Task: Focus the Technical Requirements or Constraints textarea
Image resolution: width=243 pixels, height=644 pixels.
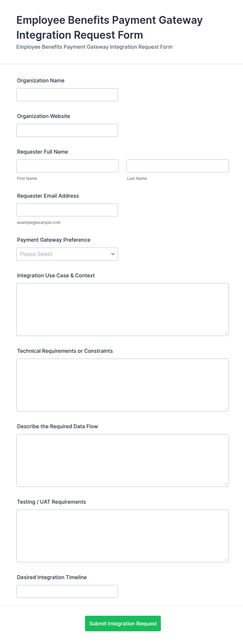Action: click(123, 385)
